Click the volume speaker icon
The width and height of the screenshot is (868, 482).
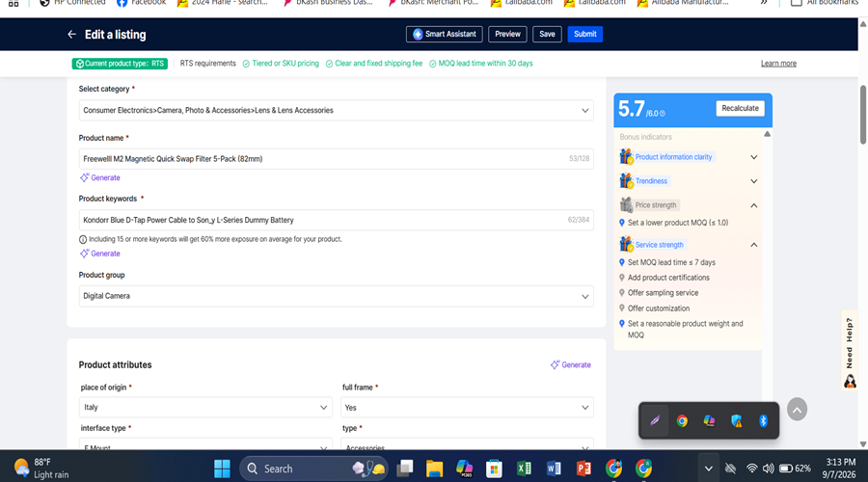point(768,469)
